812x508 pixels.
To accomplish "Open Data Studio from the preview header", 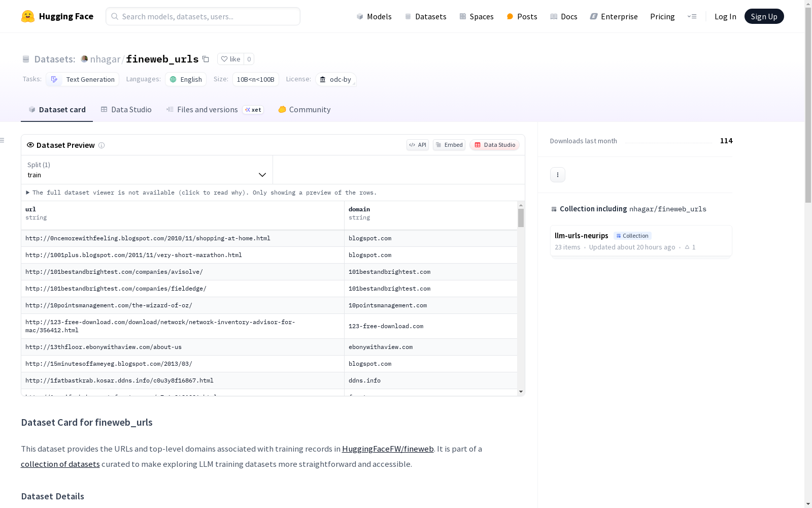I will tap(495, 145).
